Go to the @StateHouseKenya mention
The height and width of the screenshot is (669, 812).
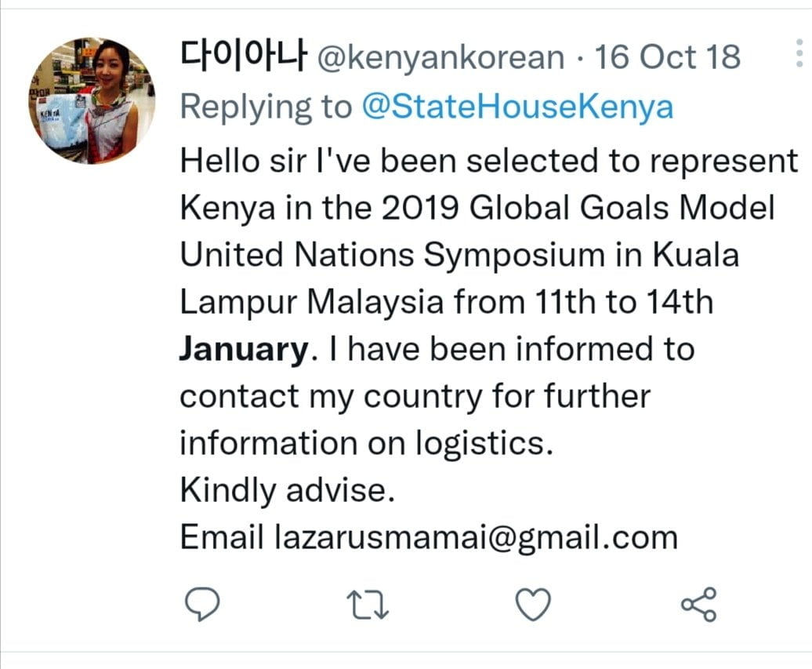pyautogui.click(x=517, y=107)
